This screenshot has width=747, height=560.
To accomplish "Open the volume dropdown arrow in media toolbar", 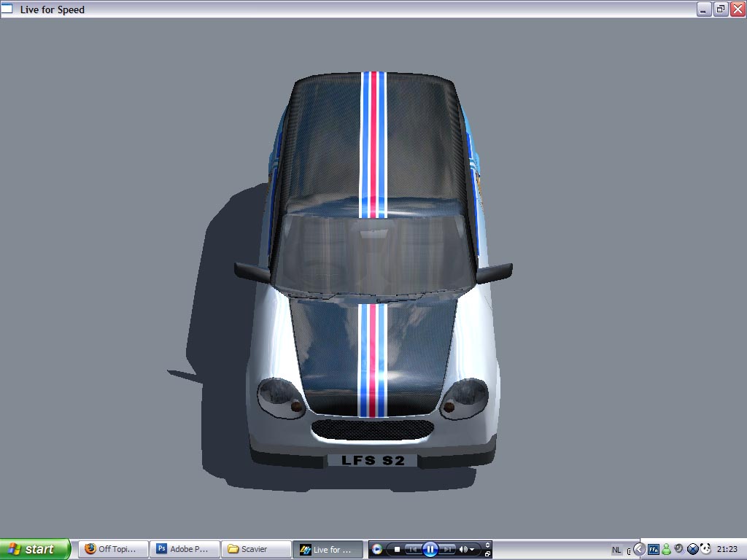I will coord(472,550).
